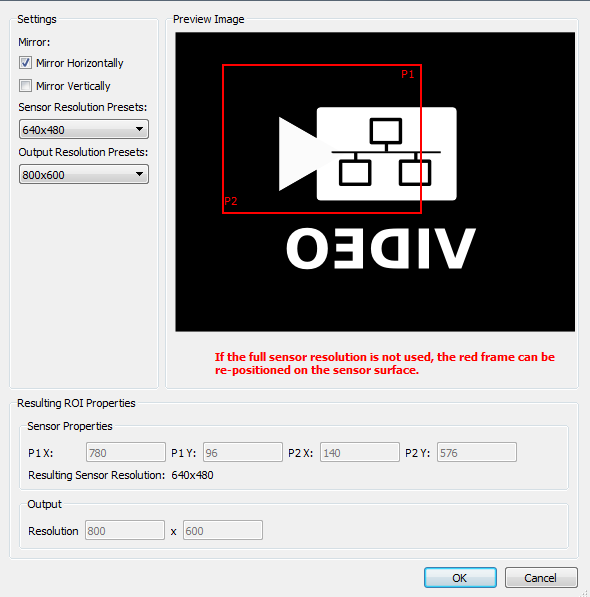
Task: Click the mirrored VIDEO text in preview
Action: (x=381, y=249)
